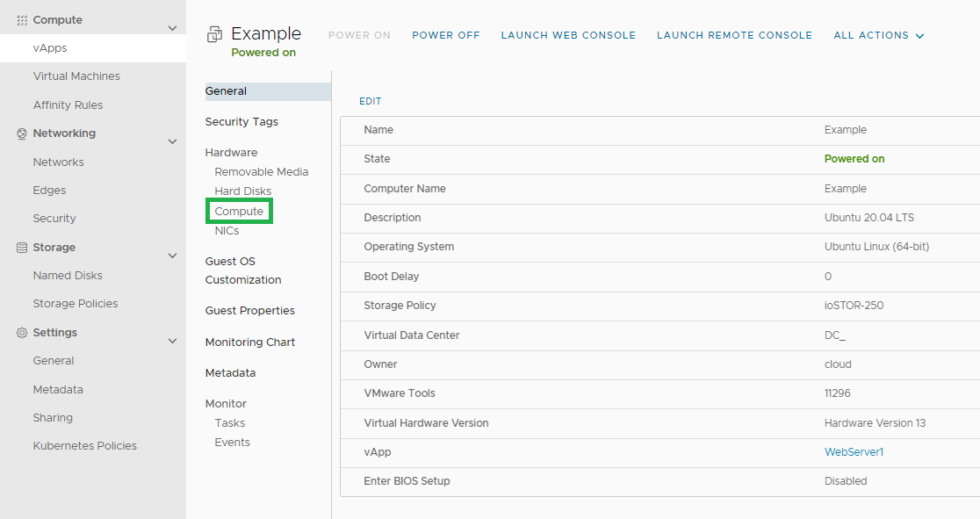
Task: Collapse the Networking sidebar section chevron
Action: click(172, 142)
